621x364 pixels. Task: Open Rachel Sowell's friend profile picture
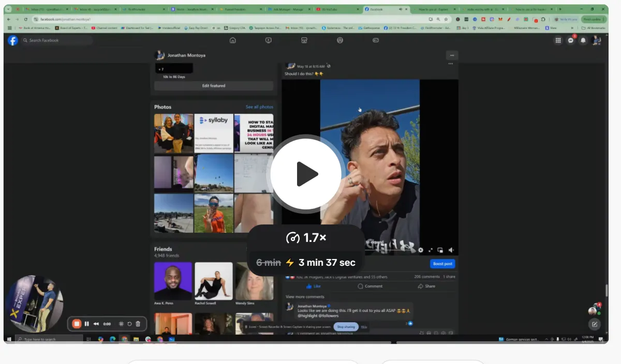point(213,281)
